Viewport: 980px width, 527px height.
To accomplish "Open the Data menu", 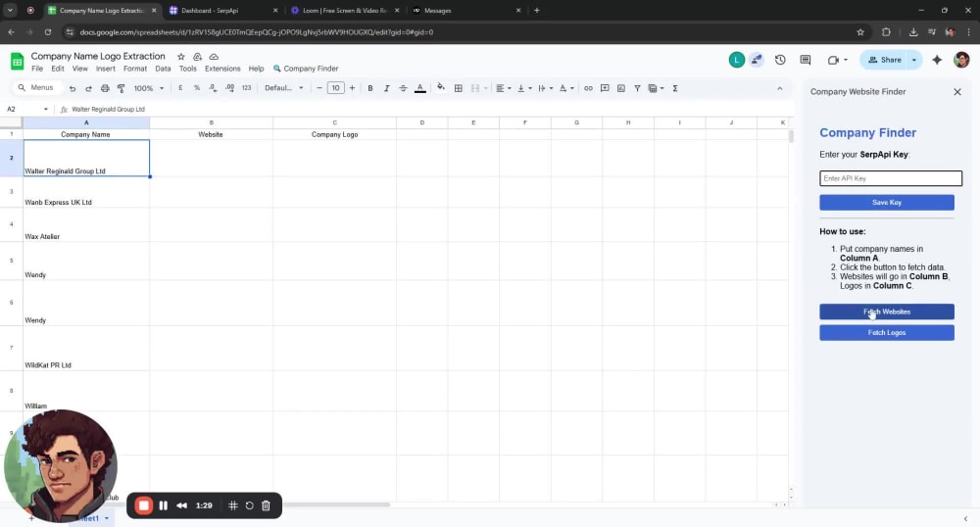I will pyautogui.click(x=163, y=69).
